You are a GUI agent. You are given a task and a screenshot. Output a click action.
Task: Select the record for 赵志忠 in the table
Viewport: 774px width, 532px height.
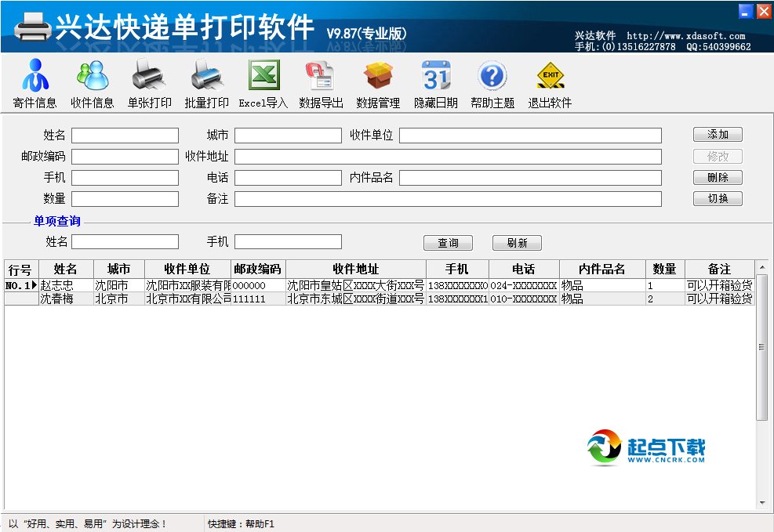click(66, 284)
